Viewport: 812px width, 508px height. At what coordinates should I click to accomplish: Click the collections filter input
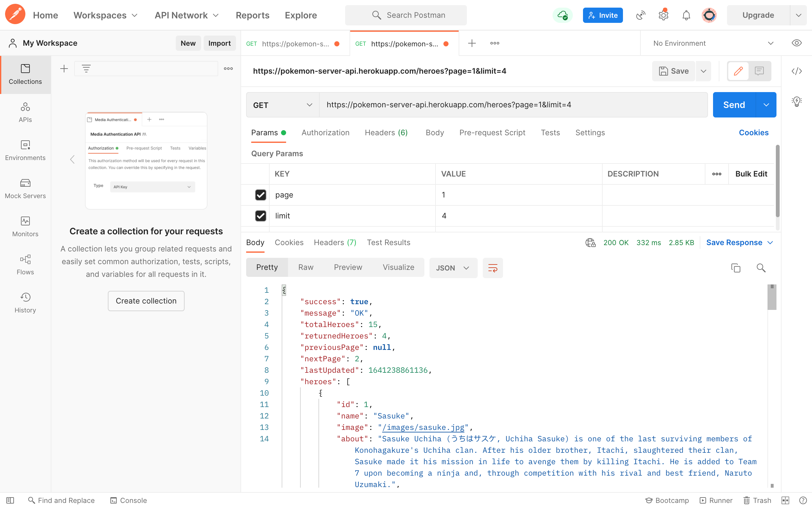(146, 69)
